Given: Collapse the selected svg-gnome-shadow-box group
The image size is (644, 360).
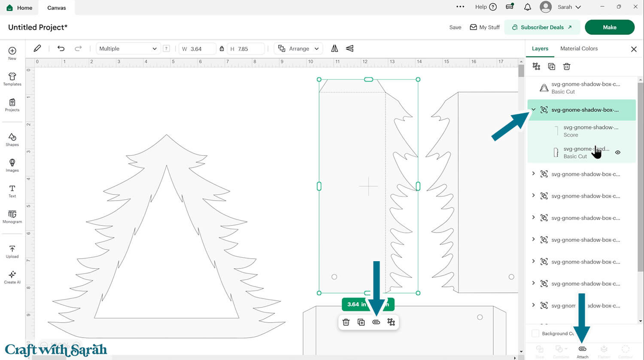Looking at the screenshot, I should tap(533, 110).
